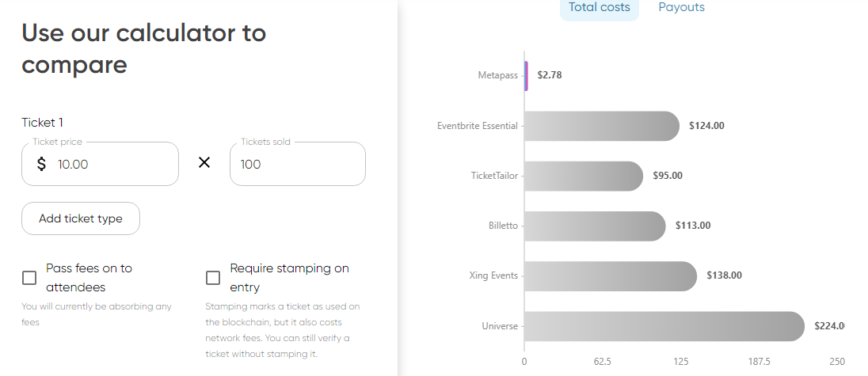Click the dollar sign in Ticket price

tap(42, 165)
